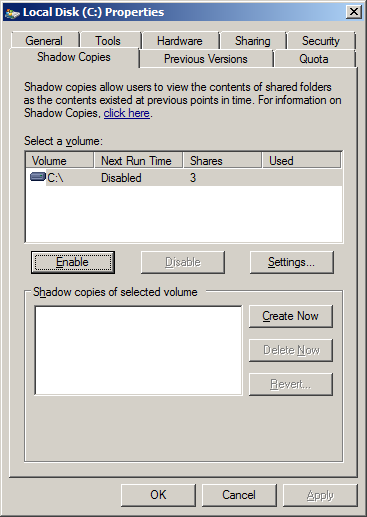Open shadow copy Settings
This screenshot has width=367, height=517.
292,262
